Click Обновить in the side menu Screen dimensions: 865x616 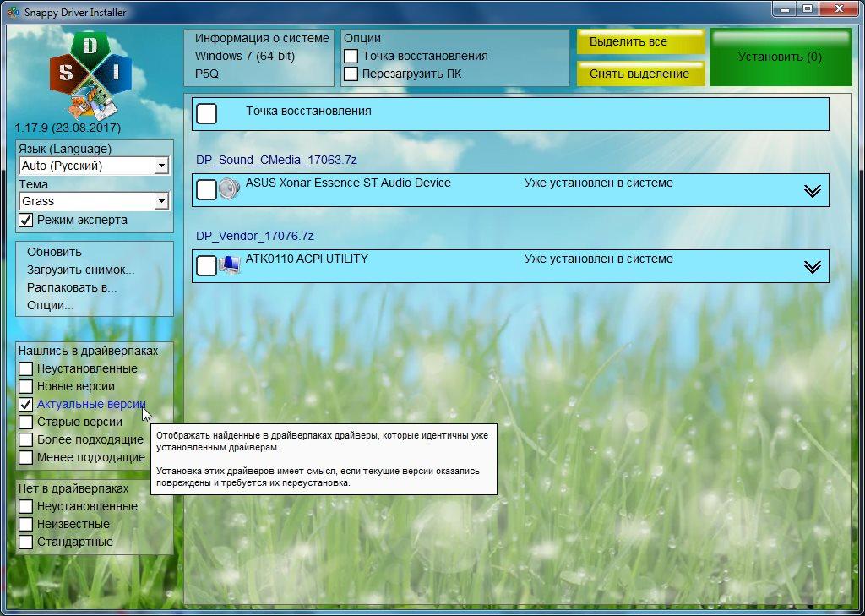tap(54, 252)
